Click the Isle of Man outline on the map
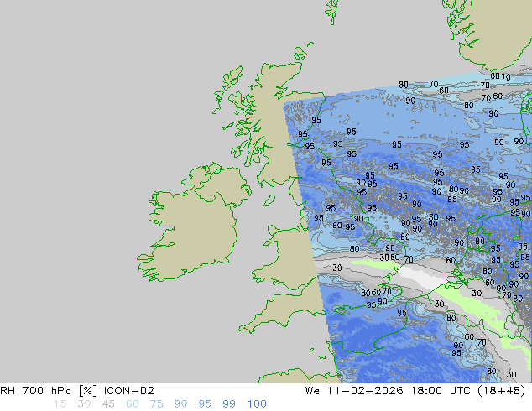The image size is (532, 411). [269, 200]
